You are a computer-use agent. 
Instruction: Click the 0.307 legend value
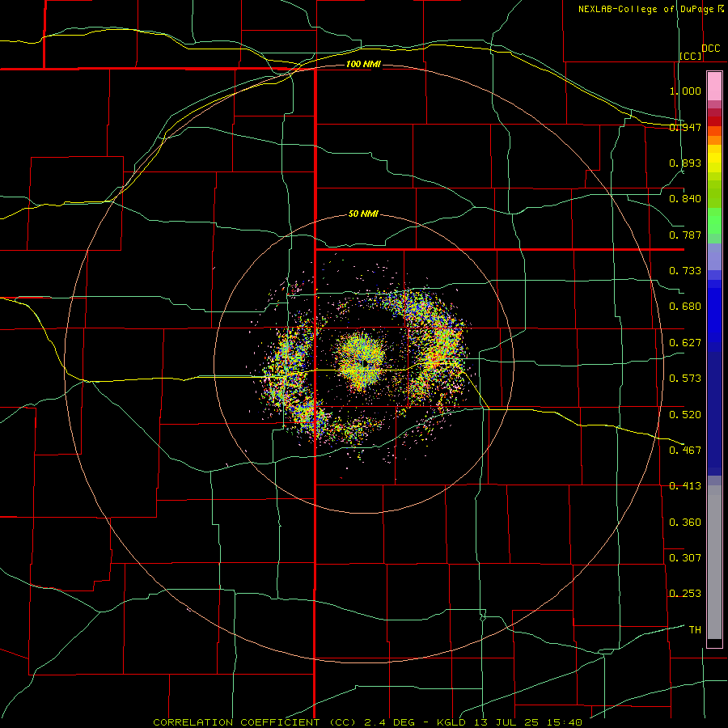[685, 557]
